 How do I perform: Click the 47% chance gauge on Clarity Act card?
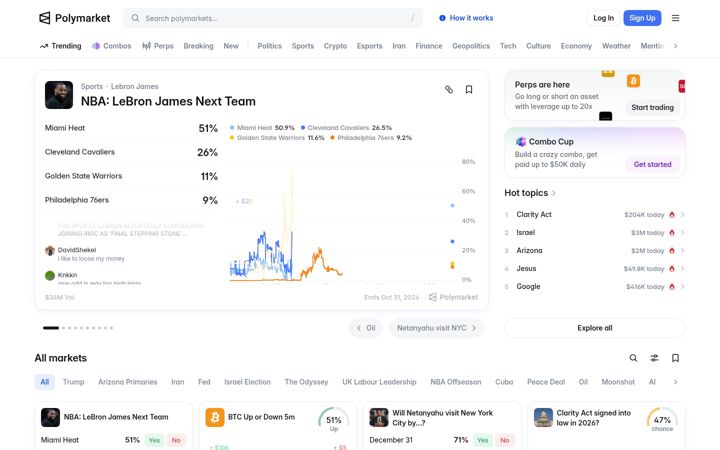tap(662, 421)
